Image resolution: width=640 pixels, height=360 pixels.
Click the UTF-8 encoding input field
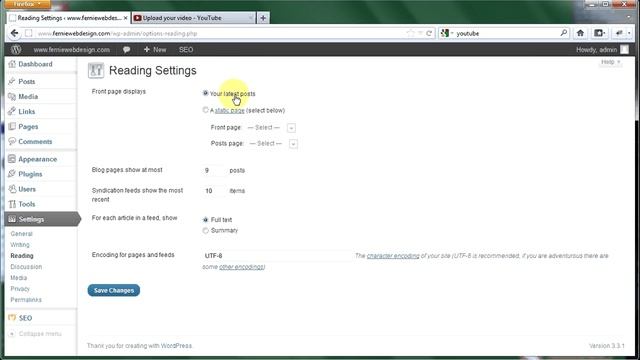pyautogui.click(x=277, y=256)
